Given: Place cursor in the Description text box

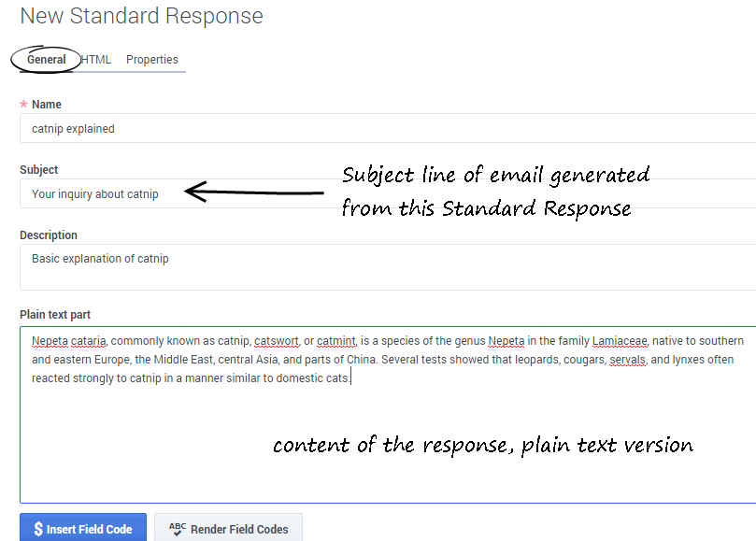Looking at the screenshot, I should [374, 267].
